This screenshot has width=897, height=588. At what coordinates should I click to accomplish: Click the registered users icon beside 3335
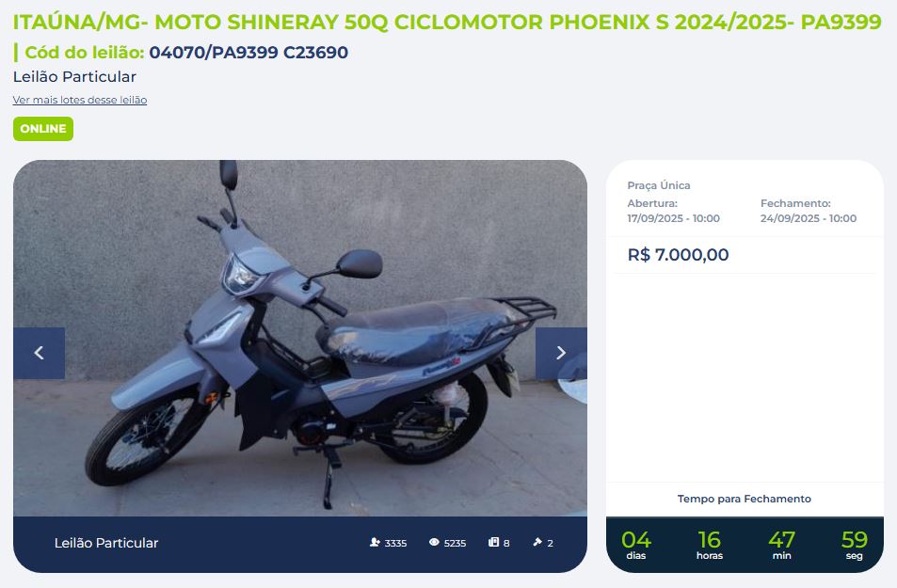point(375,542)
